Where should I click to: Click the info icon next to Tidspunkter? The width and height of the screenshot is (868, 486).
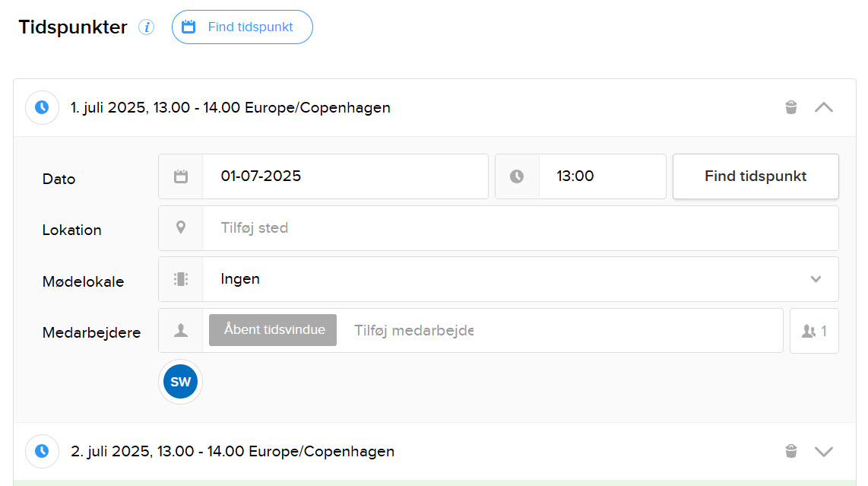pyautogui.click(x=146, y=27)
